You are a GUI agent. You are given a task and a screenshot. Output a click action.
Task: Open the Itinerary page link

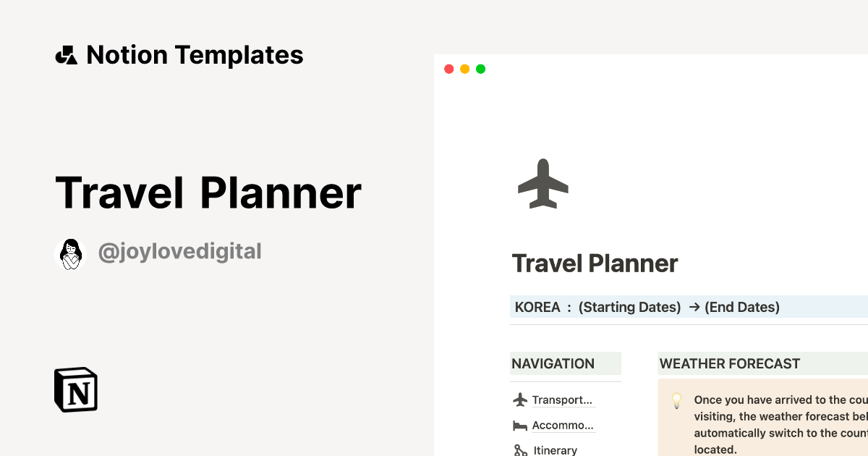[x=554, y=449]
